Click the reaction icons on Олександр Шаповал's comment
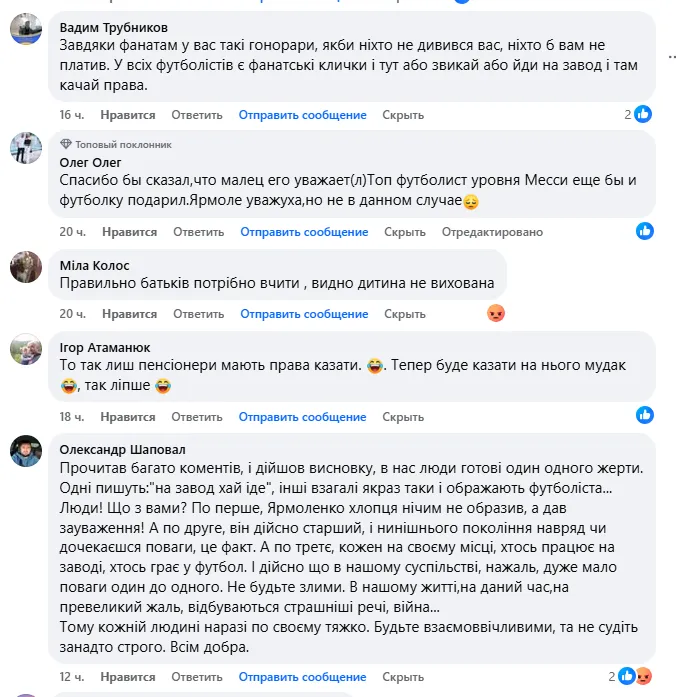676x697 pixels. [635, 675]
